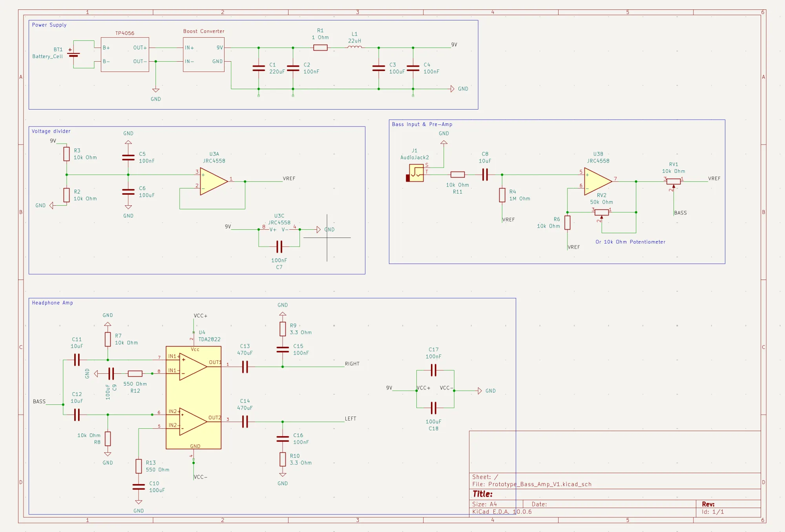Click capacitor C8 10uF symbol
This screenshot has height=532, width=785.
click(485, 174)
